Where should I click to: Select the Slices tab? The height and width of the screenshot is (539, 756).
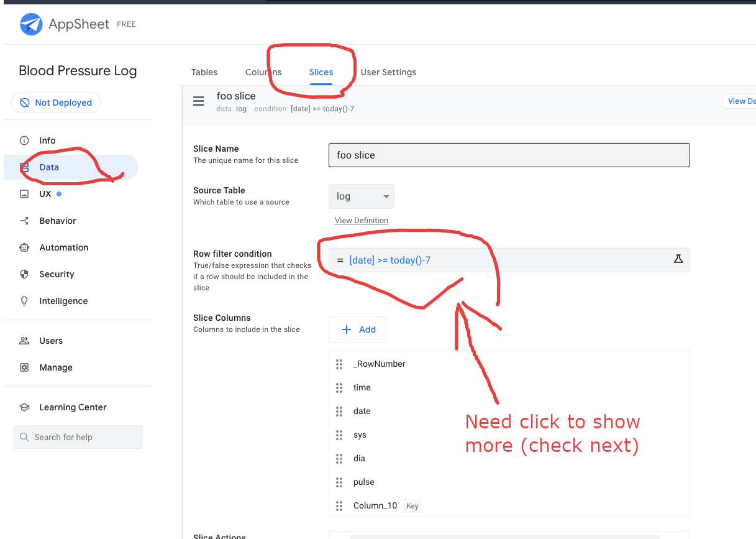(321, 72)
